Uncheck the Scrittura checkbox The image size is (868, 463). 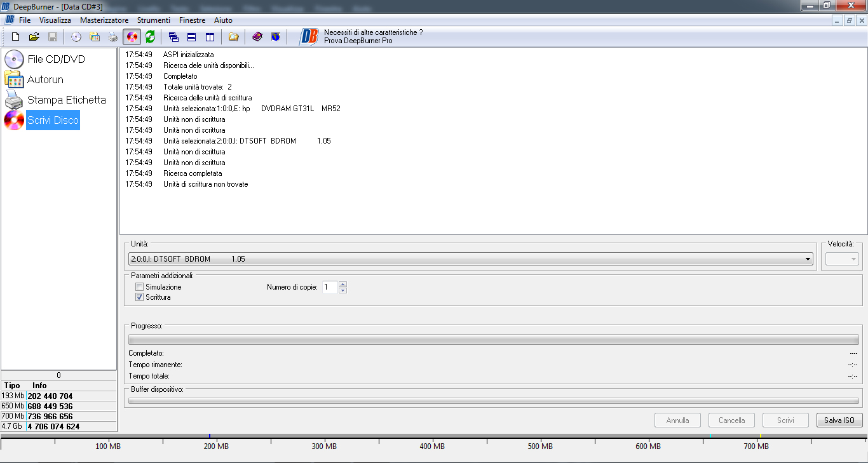click(140, 297)
